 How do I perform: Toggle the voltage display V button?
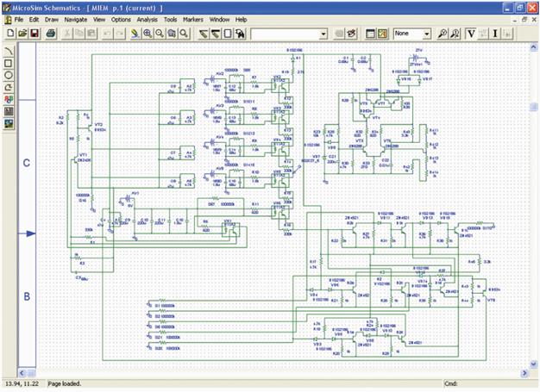[x=471, y=34]
